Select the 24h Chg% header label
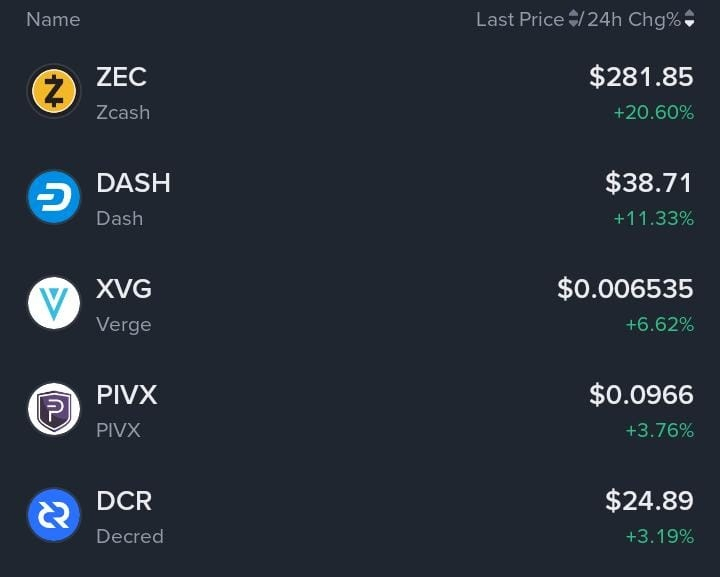Image resolution: width=720 pixels, height=577 pixels. [x=634, y=19]
